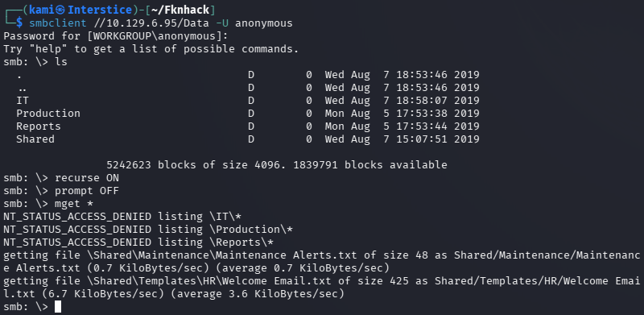Click the Production directory entry
Image resolution: width=644 pixels, height=315 pixels.
click(x=48, y=113)
